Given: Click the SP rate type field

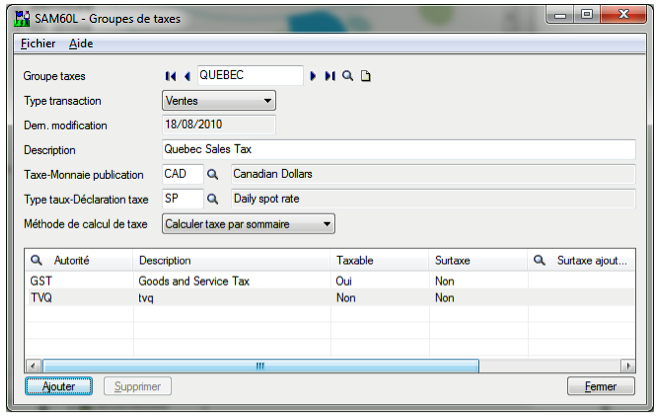Looking at the screenshot, I should pos(183,199).
